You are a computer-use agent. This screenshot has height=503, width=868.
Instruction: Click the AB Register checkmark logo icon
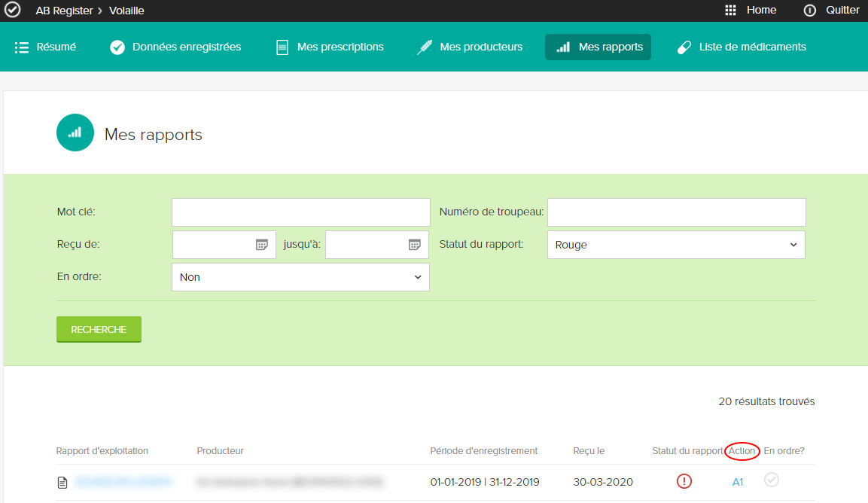(13, 11)
